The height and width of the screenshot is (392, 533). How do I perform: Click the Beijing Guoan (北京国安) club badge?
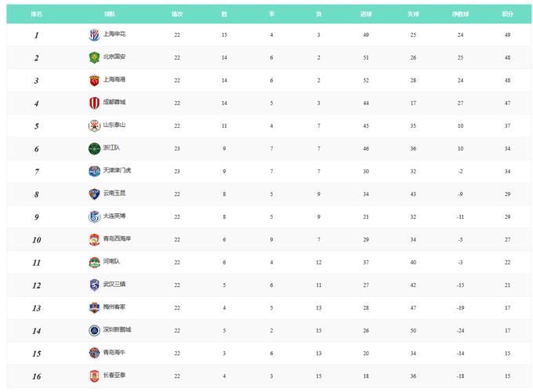(94, 57)
